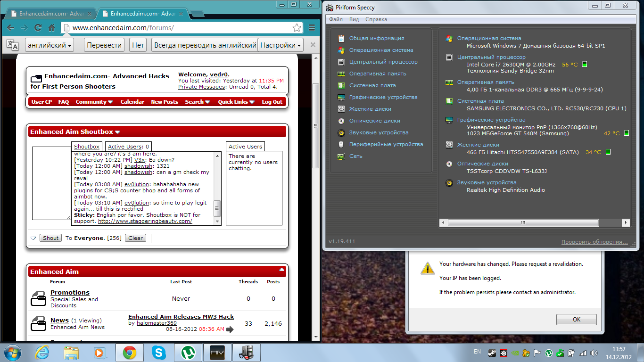644x362 pixels.
Task: Expand Search forum menu
Action: click(x=198, y=102)
